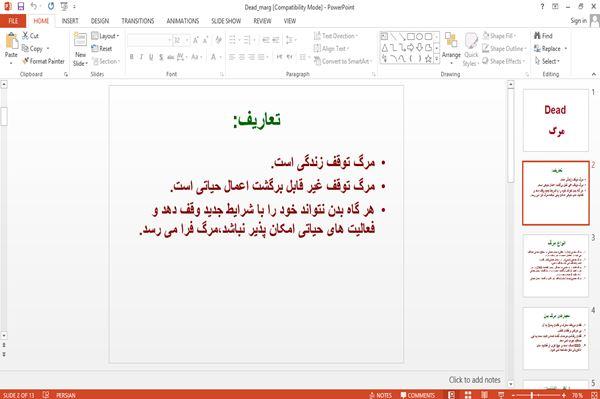
Task: Align text left in paragraph group
Action: [x=232, y=57]
